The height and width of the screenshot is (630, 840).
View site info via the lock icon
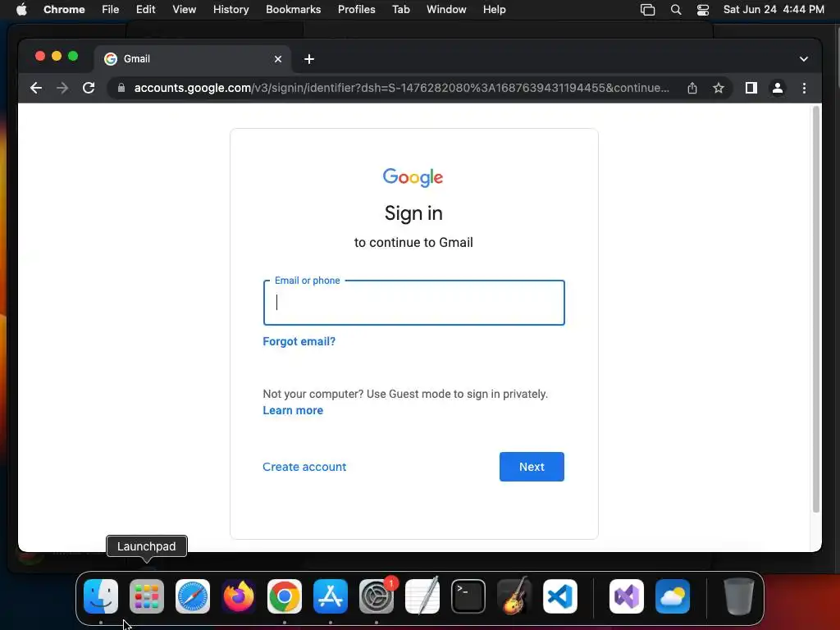(121, 88)
